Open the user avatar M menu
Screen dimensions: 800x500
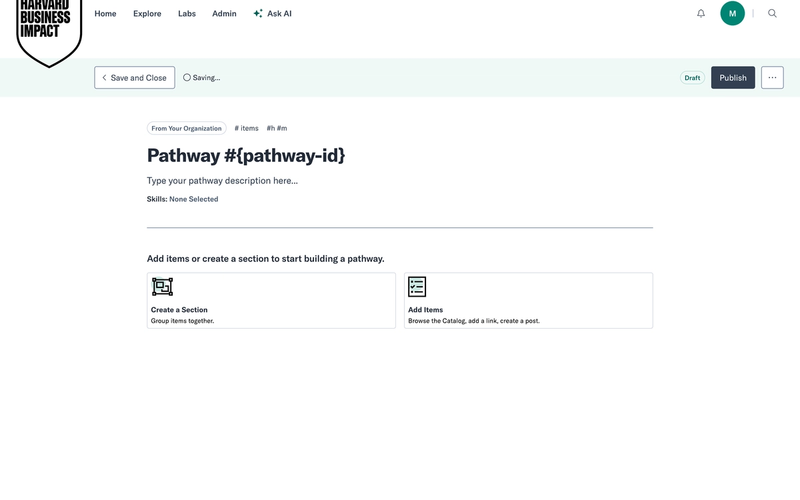732,14
